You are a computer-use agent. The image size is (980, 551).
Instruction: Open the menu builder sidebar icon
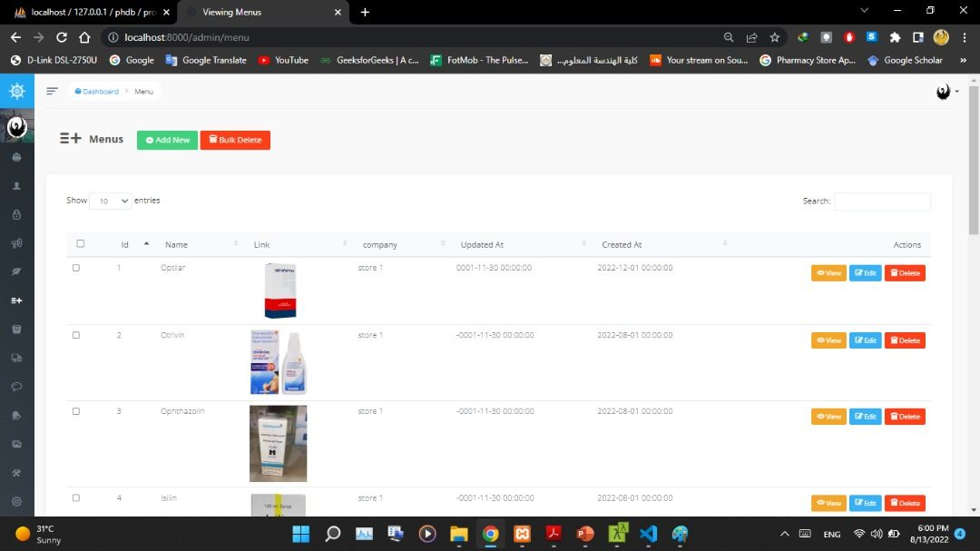point(17,300)
